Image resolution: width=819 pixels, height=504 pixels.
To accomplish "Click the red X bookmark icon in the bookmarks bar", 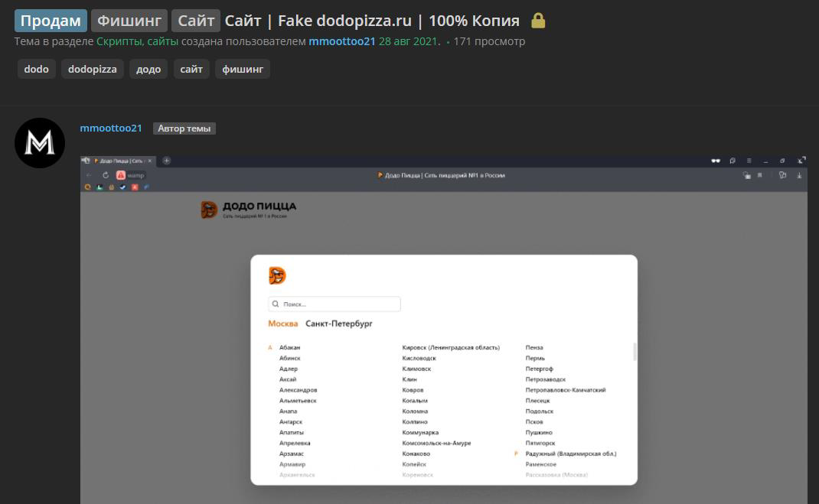I will point(135,187).
